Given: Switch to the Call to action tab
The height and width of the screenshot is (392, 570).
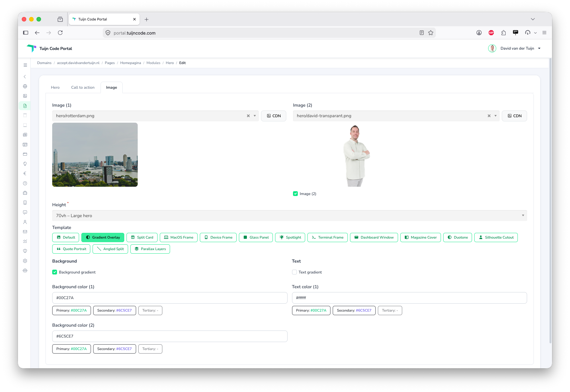Looking at the screenshot, I should [x=83, y=87].
